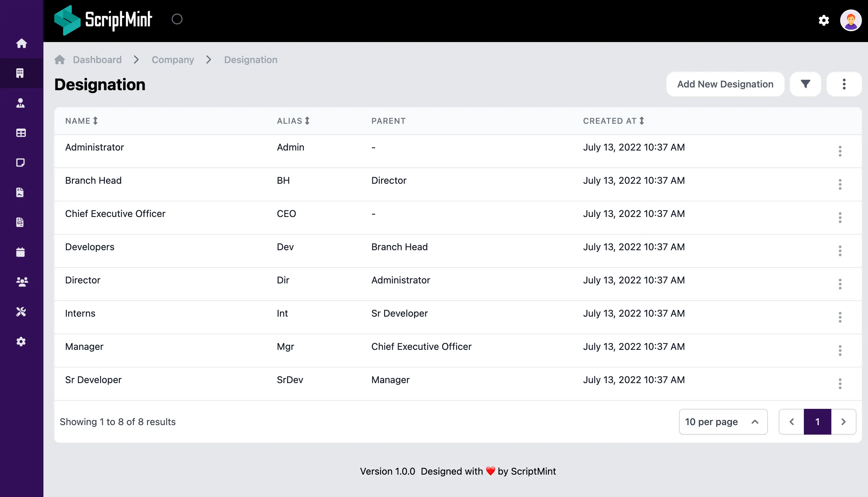Screen dimensions: 868x497
Task: Click the Add New Designation button
Action: tap(725, 84)
